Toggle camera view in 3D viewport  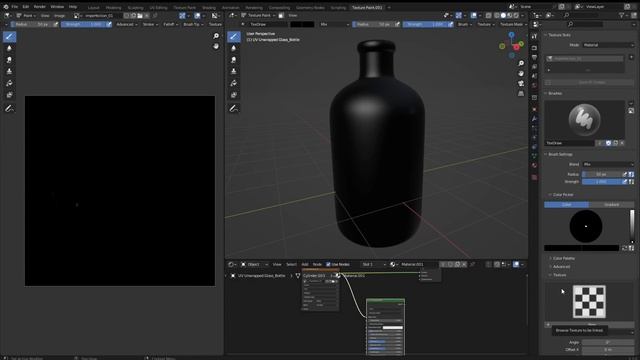tap(521, 84)
